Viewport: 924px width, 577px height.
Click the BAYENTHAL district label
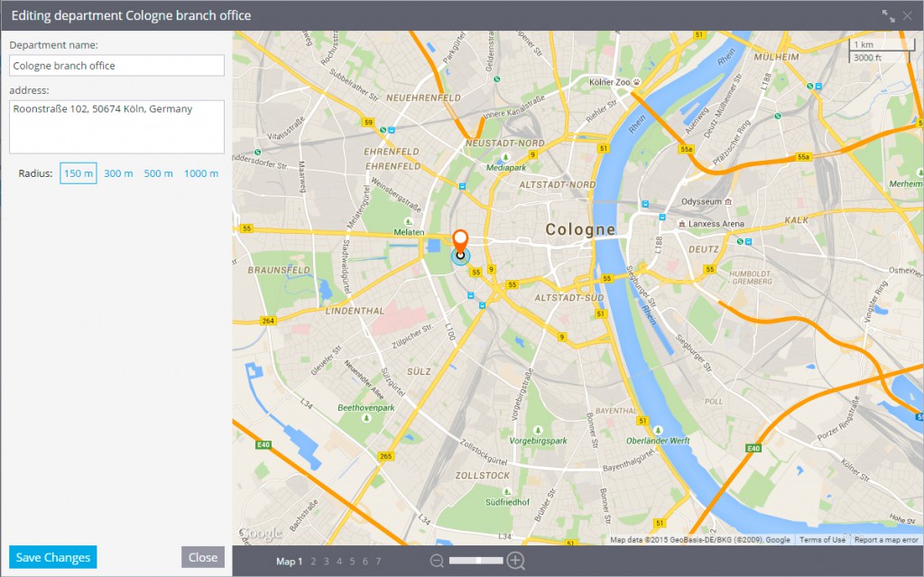[616, 411]
